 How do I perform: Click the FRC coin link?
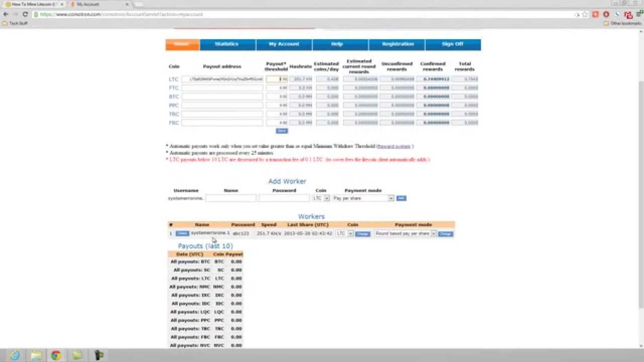pos(174,123)
